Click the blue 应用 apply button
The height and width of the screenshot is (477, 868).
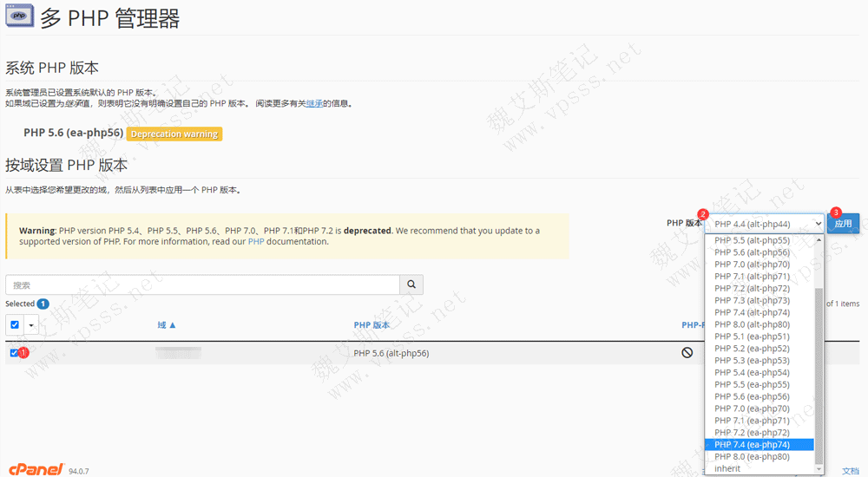843,224
